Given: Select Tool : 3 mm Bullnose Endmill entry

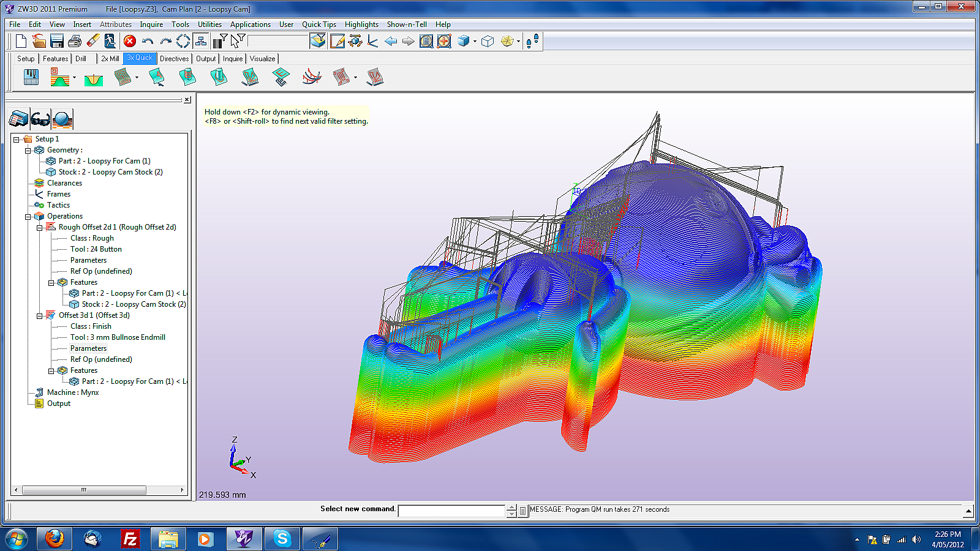Looking at the screenshot, I should click(x=118, y=337).
